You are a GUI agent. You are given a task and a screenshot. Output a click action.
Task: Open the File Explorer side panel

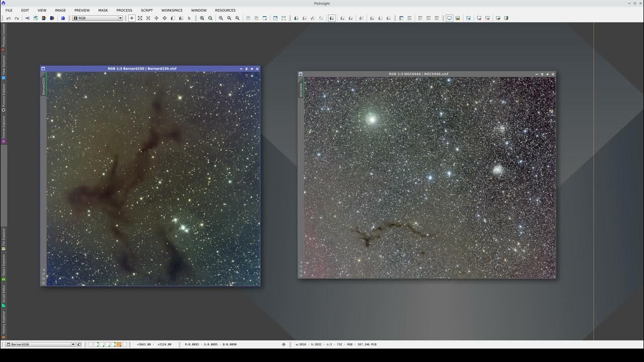coord(4,239)
